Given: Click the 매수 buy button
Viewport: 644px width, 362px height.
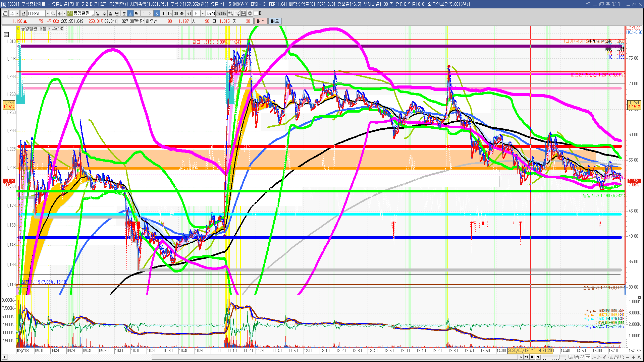Looking at the screenshot, I should 261,21.
